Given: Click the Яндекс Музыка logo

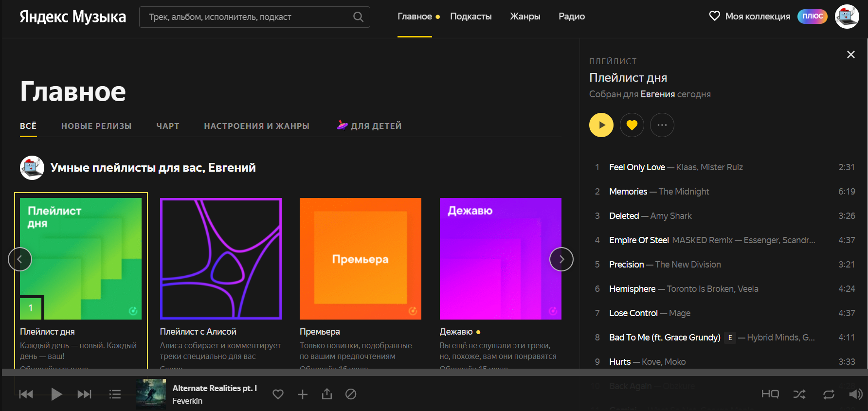Looking at the screenshot, I should tap(72, 17).
